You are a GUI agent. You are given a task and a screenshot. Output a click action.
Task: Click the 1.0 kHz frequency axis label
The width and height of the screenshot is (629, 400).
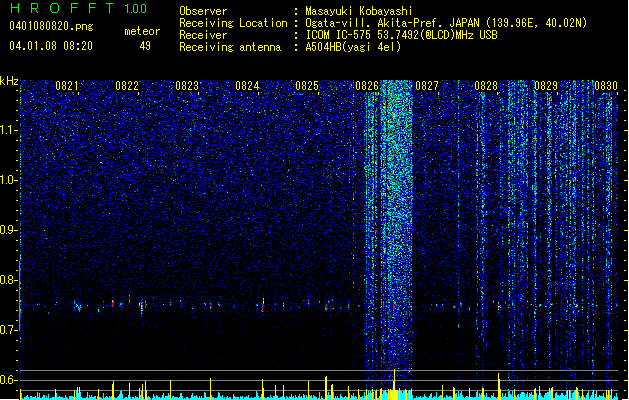[x=8, y=180]
